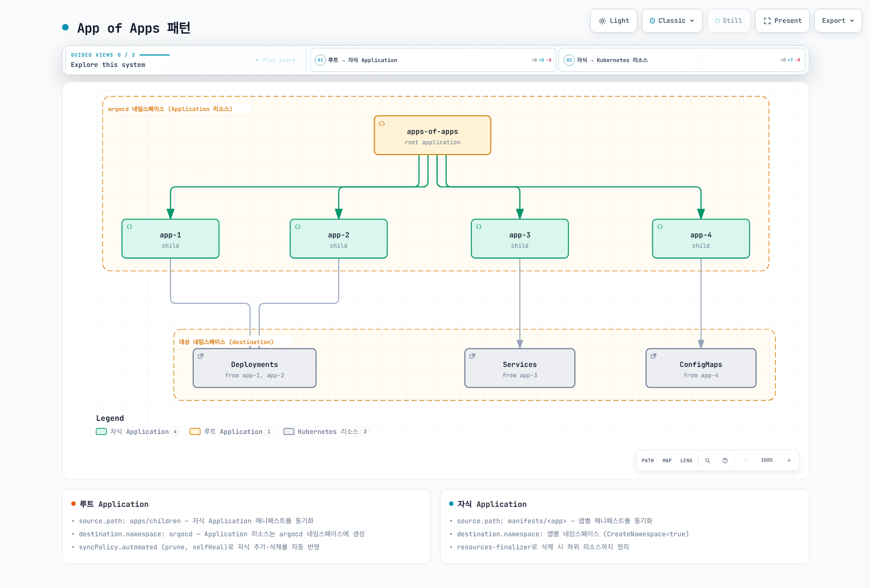Click the code icon on app-2 node
Viewport: 871px width, 588px height.
point(298,227)
